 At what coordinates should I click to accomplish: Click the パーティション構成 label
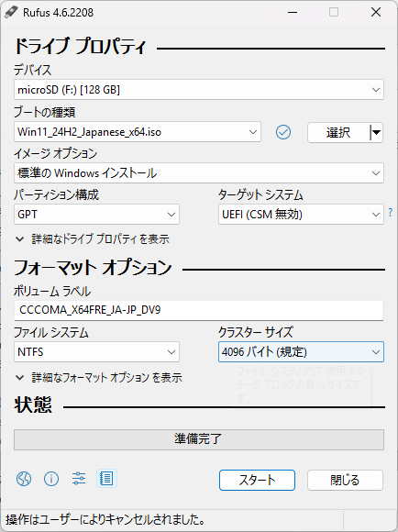[x=56, y=194]
